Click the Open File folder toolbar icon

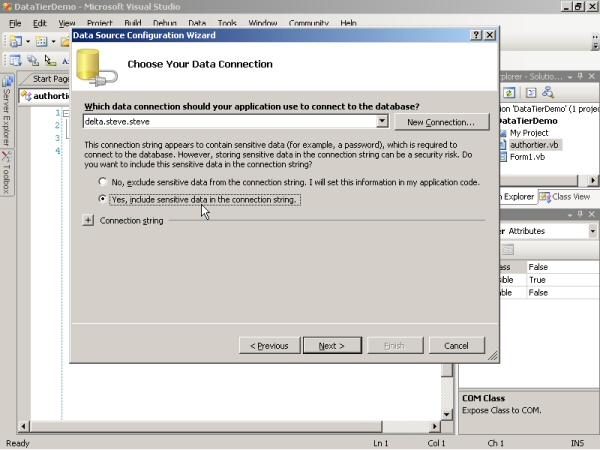[x=65, y=41]
